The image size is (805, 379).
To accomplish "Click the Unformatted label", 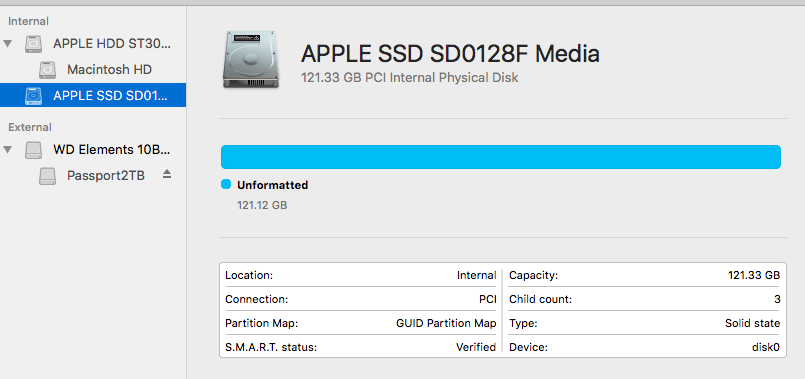I will (273, 185).
